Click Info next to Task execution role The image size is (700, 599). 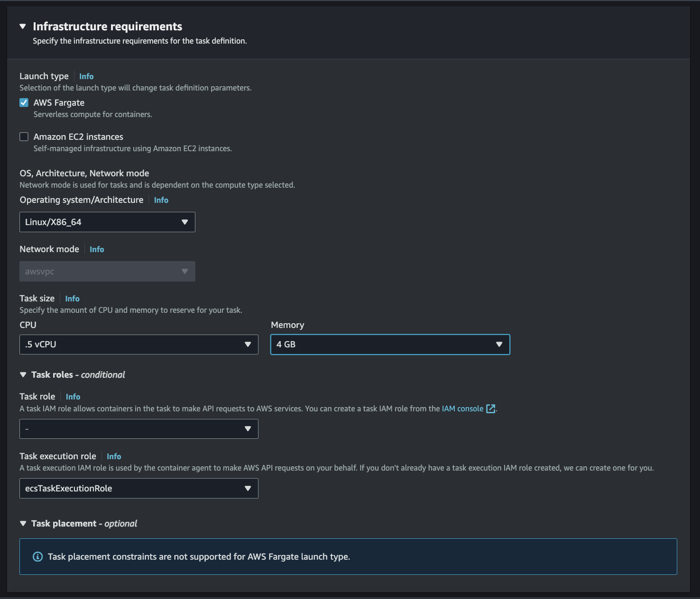(114, 456)
